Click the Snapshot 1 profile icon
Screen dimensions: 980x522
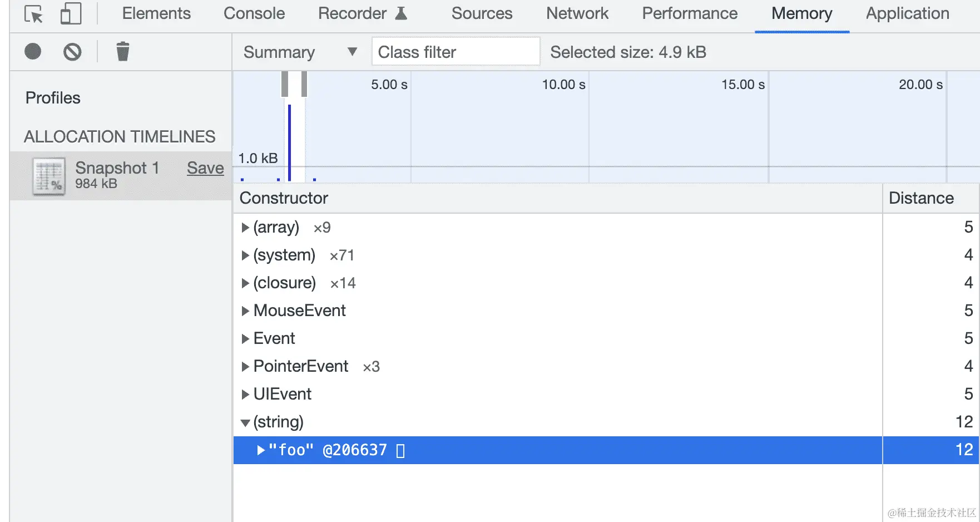[x=49, y=176]
